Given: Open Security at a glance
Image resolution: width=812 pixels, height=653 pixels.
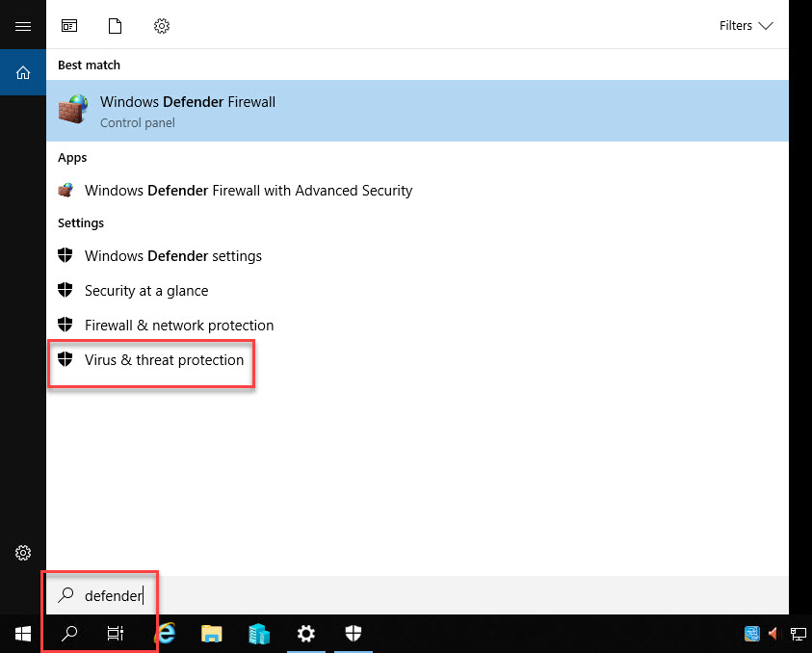Looking at the screenshot, I should pyautogui.click(x=145, y=291).
